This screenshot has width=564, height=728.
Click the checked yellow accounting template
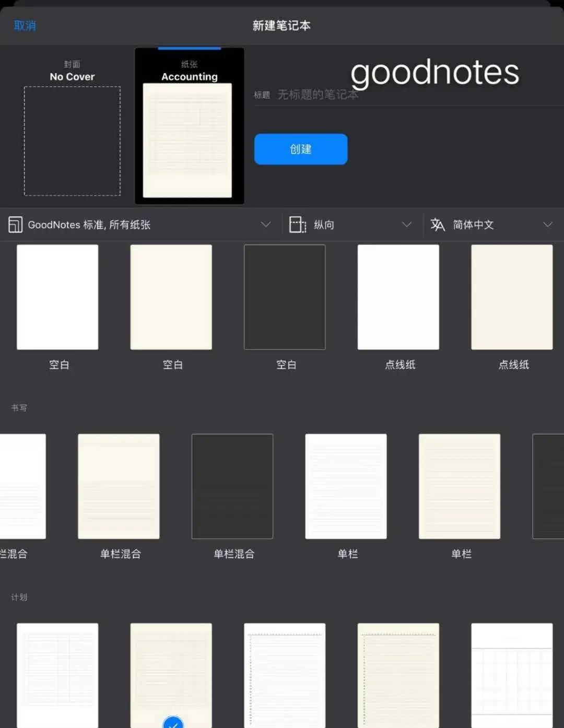click(171, 675)
